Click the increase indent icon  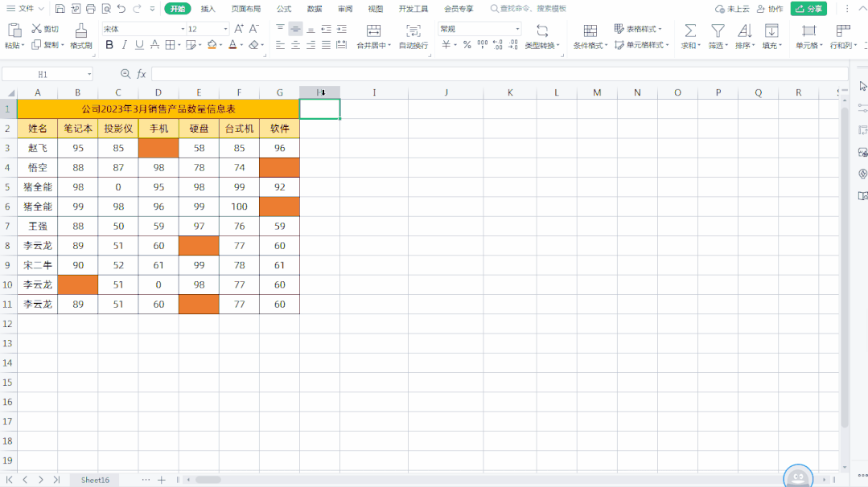tap(342, 29)
